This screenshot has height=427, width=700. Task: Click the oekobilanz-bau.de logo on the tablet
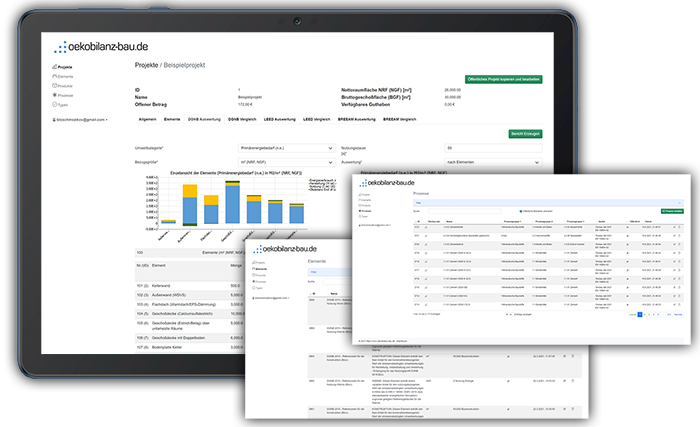[x=101, y=46]
